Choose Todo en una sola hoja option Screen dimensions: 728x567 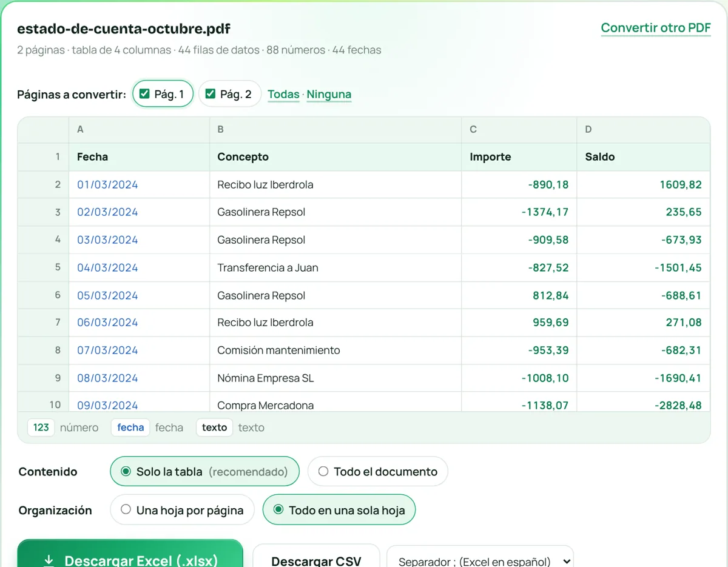(339, 510)
